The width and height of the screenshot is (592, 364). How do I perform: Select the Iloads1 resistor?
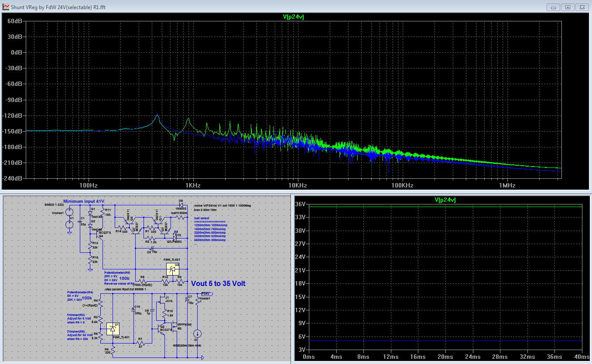(x=198, y=301)
